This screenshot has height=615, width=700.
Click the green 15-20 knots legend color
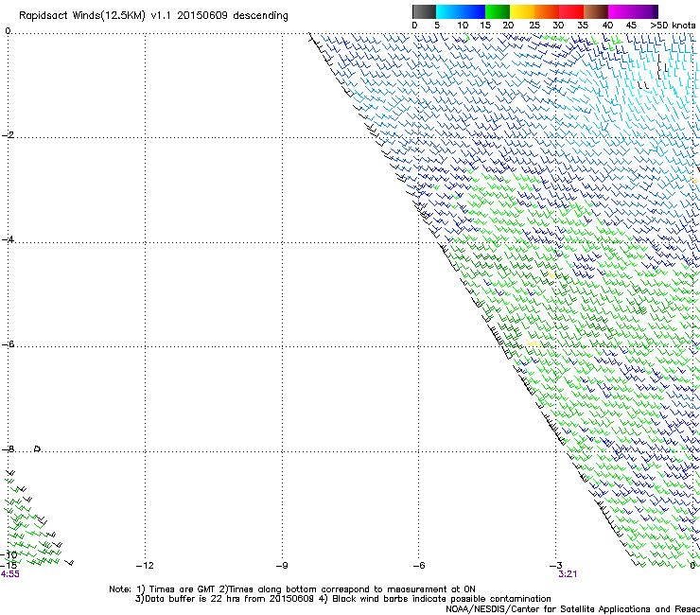[x=498, y=11]
